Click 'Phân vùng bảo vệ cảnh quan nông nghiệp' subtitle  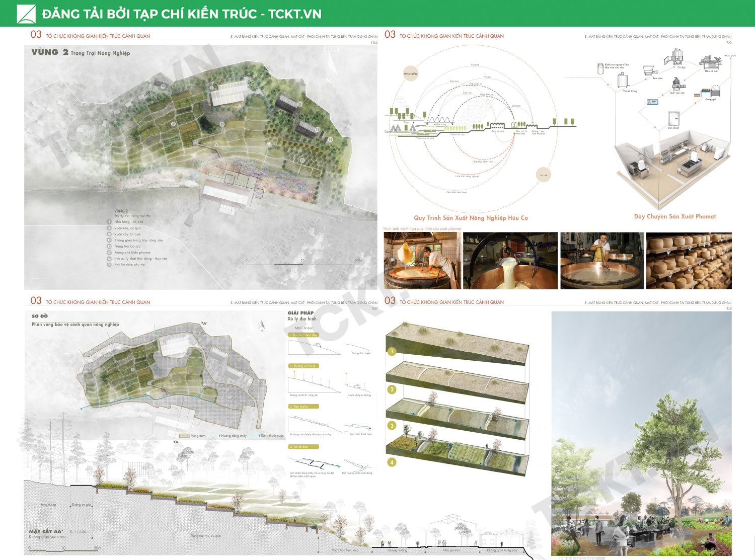75,325
